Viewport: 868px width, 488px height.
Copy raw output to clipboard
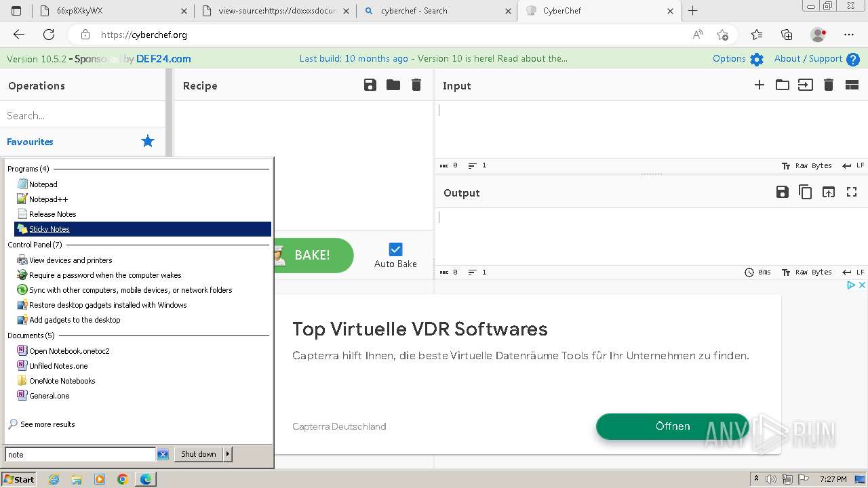[x=806, y=192]
